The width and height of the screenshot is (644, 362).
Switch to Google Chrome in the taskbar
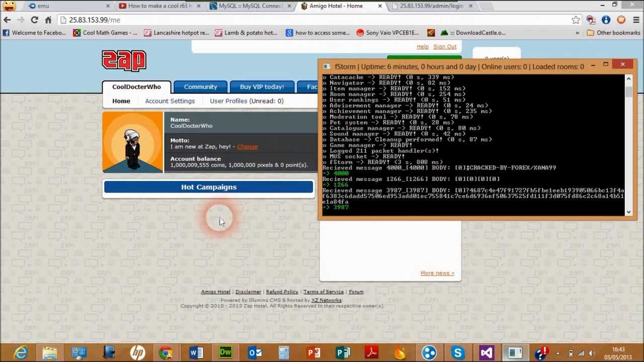(166, 352)
